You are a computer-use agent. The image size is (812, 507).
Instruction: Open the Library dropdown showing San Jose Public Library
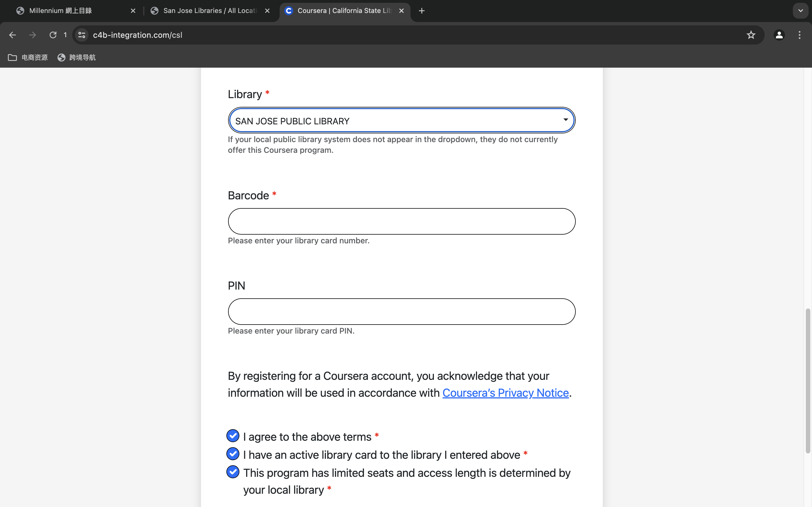402,120
